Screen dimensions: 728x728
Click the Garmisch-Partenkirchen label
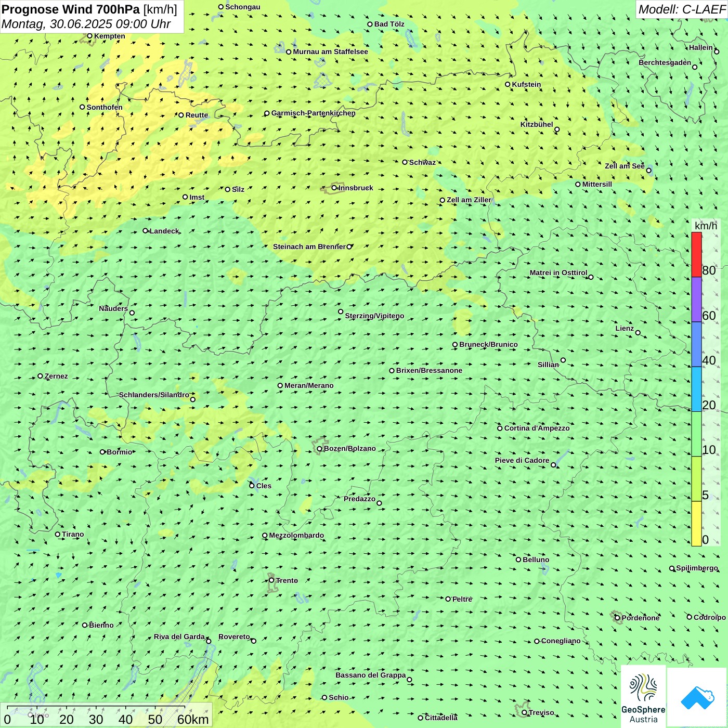(x=314, y=113)
